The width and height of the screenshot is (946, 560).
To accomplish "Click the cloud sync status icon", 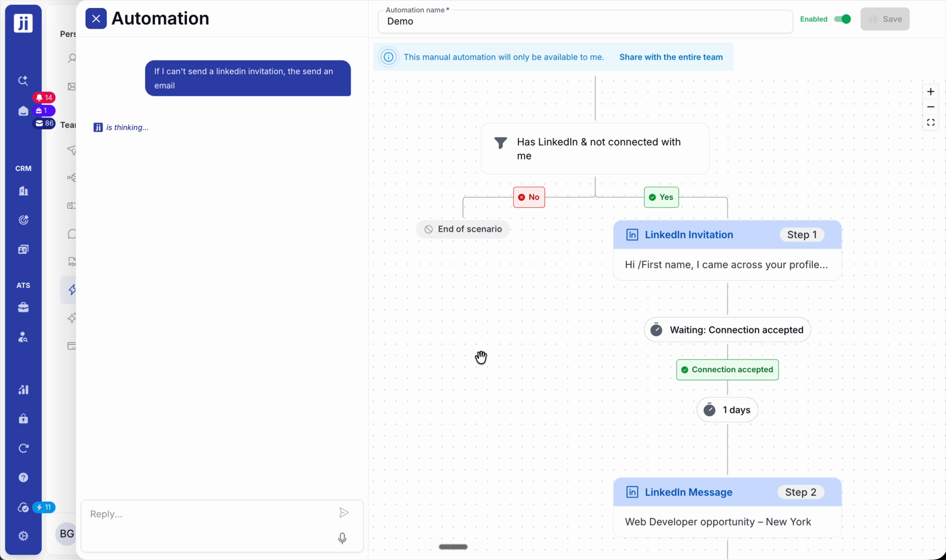I will click(x=23, y=508).
